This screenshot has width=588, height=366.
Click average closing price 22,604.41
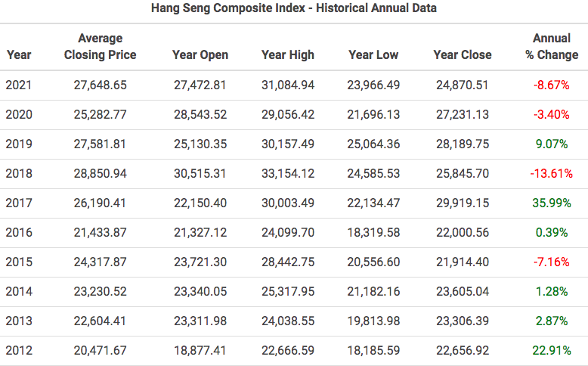[x=100, y=321]
